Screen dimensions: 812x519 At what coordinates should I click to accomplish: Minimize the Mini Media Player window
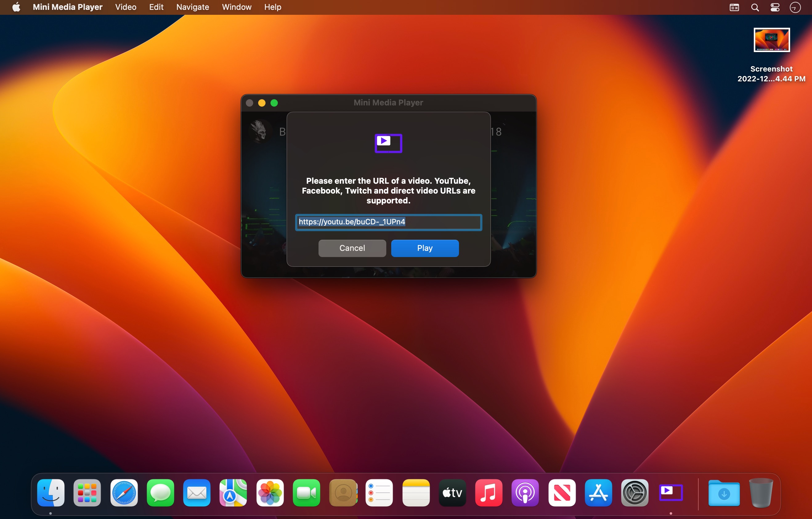coord(262,103)
